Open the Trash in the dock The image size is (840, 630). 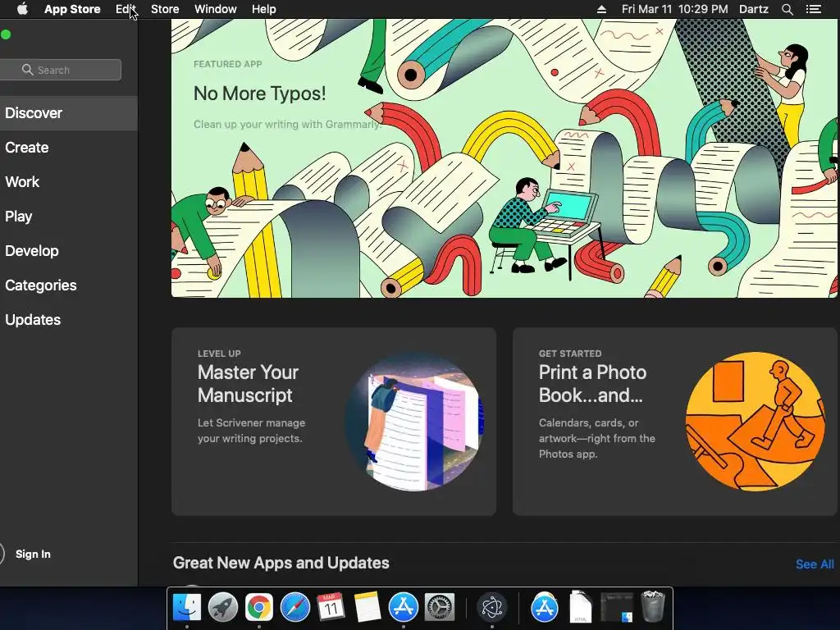coord(652,606)
